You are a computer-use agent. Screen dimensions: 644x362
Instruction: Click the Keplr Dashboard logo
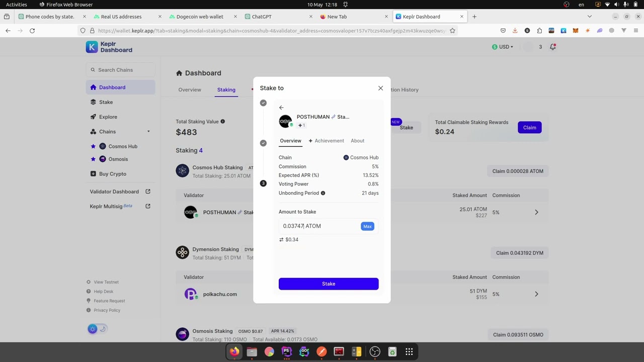109,47
